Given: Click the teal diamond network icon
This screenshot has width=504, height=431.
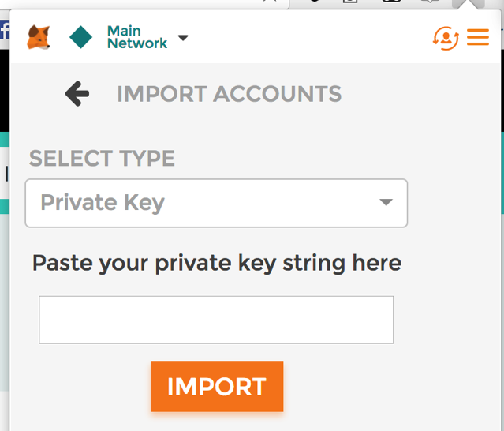Looking at the screenshot, I should tap(80, 37).
